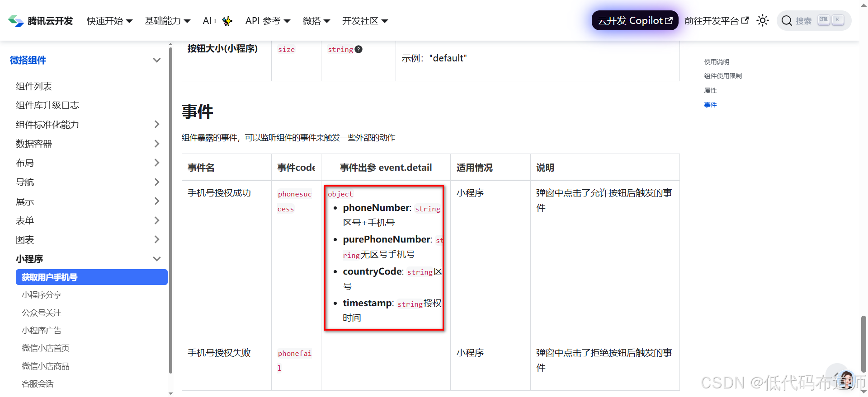Click the size property code
The width and height of the screenshot is (868, 397).
tap(286, 49)
